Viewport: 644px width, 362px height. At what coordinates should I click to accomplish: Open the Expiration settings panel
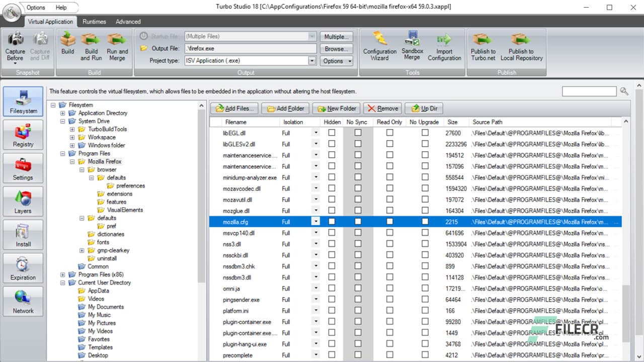click(23, 267)
